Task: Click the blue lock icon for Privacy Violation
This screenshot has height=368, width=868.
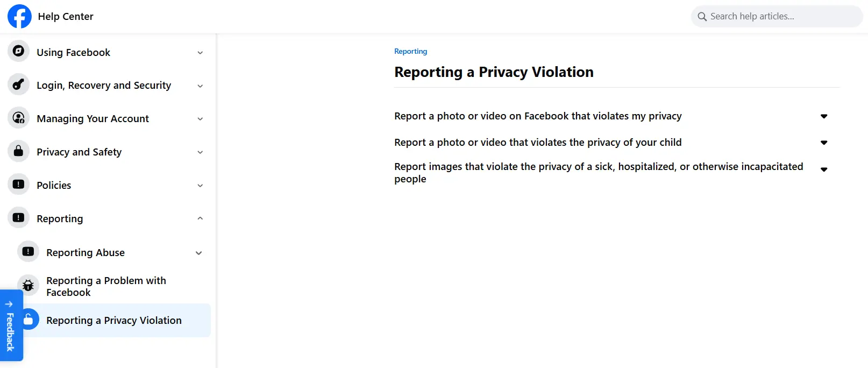Action: [29, 320]
